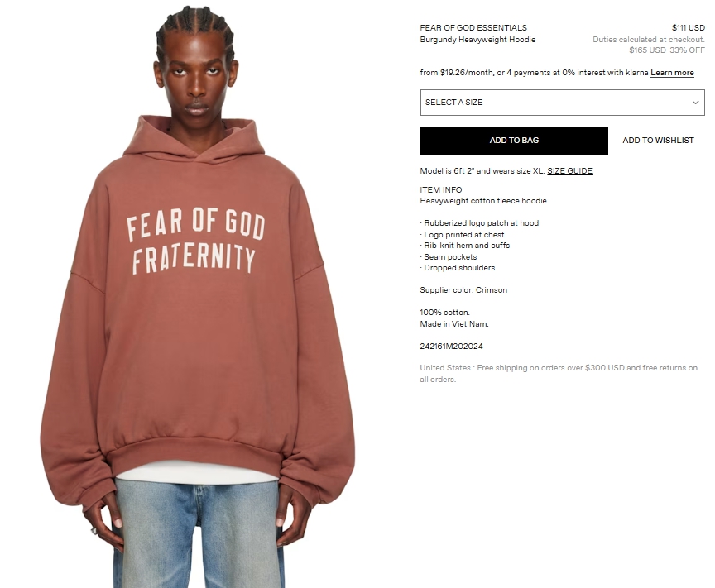This screenshot has width=715, height=588.
Task: Click the crossed-out $165 USD original price
Action: coord(647,50)
